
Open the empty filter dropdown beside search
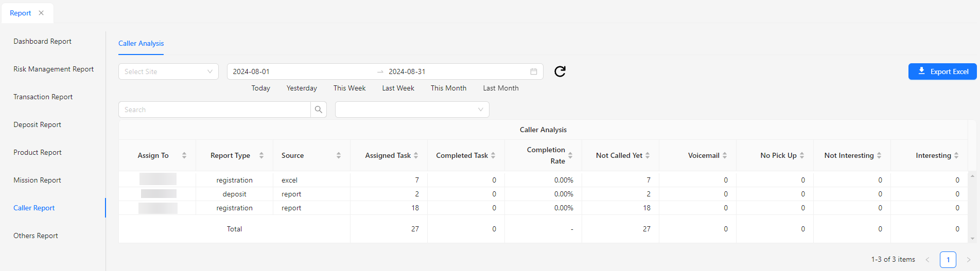[x=412, y=110]
